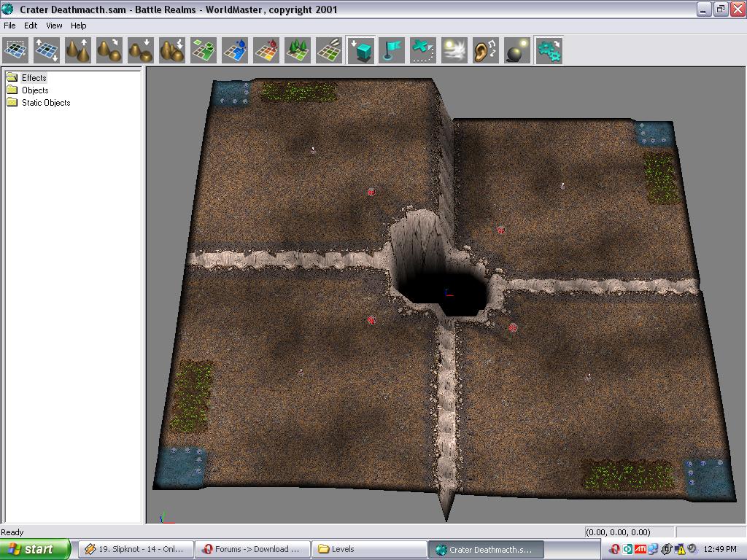Viewport: 747px width, 560px height.
Task: Click the network warning tray icon
Action: tap(679, 549)
